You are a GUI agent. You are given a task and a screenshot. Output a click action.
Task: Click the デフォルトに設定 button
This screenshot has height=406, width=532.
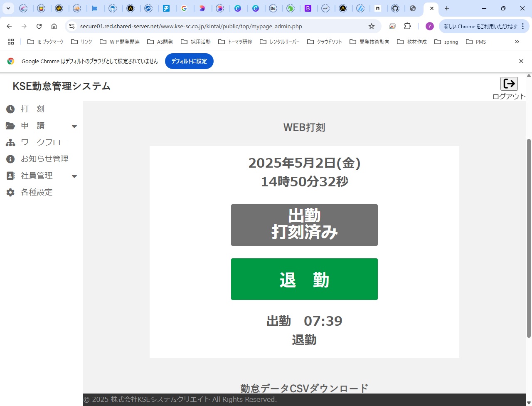coord(189,61)
